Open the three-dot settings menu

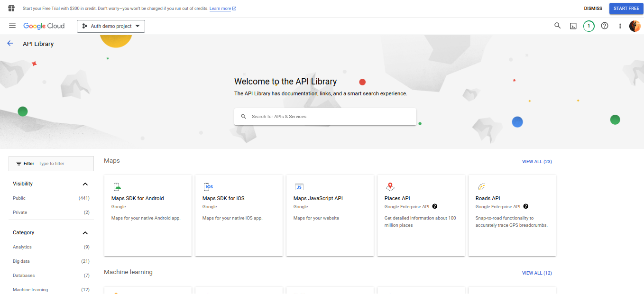coord(620,26)
